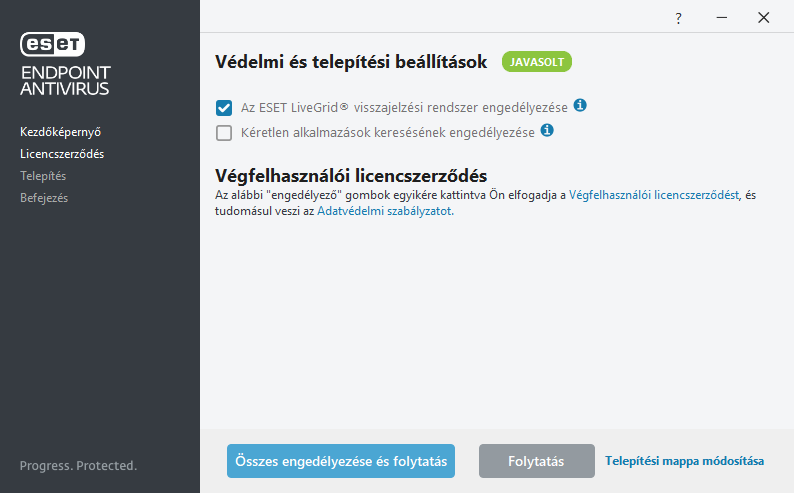Click the Végfelhasználói licencszerződés heading
Screen dimensions: 794x493
(351, 176)
